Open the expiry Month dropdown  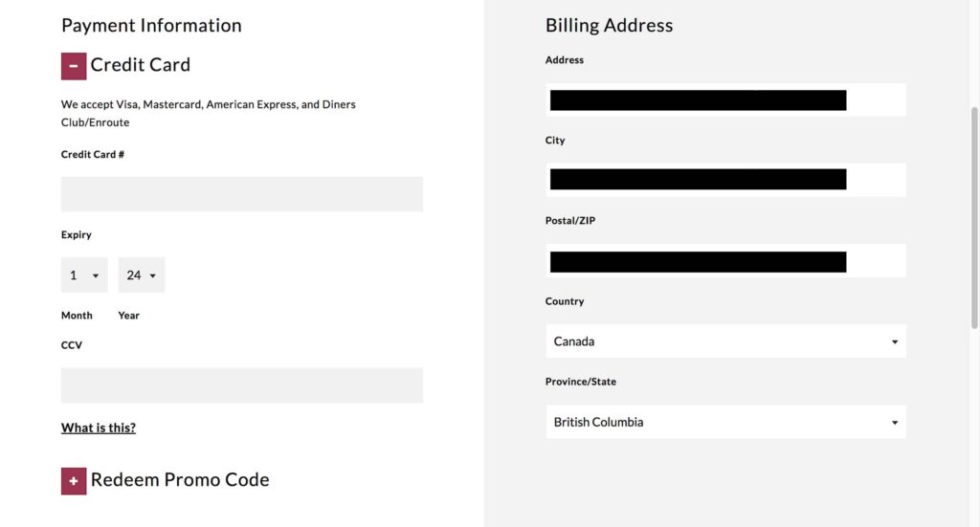point(84,275)
